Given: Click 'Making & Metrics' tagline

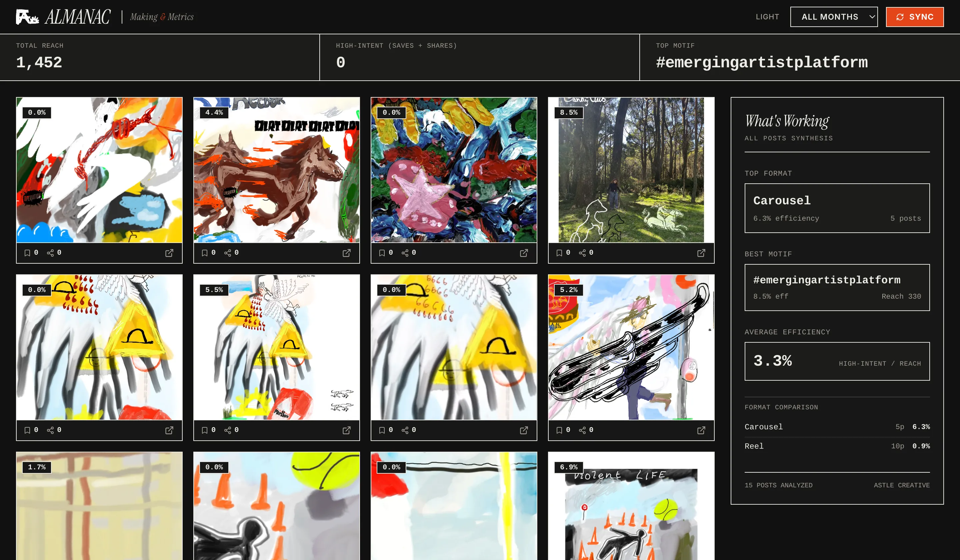Looking at the screenshot, I should tap(162, 17).
